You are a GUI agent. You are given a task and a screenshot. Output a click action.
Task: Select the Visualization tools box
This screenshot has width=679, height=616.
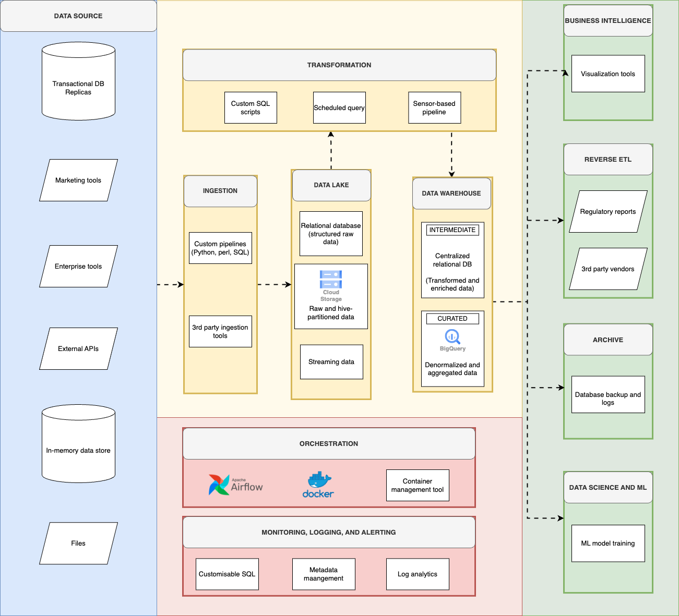607,74
